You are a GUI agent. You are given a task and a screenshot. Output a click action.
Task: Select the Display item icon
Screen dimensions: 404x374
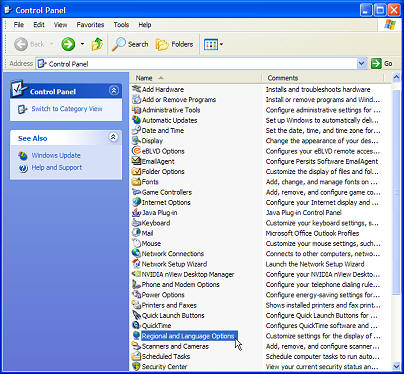[136, 141]
